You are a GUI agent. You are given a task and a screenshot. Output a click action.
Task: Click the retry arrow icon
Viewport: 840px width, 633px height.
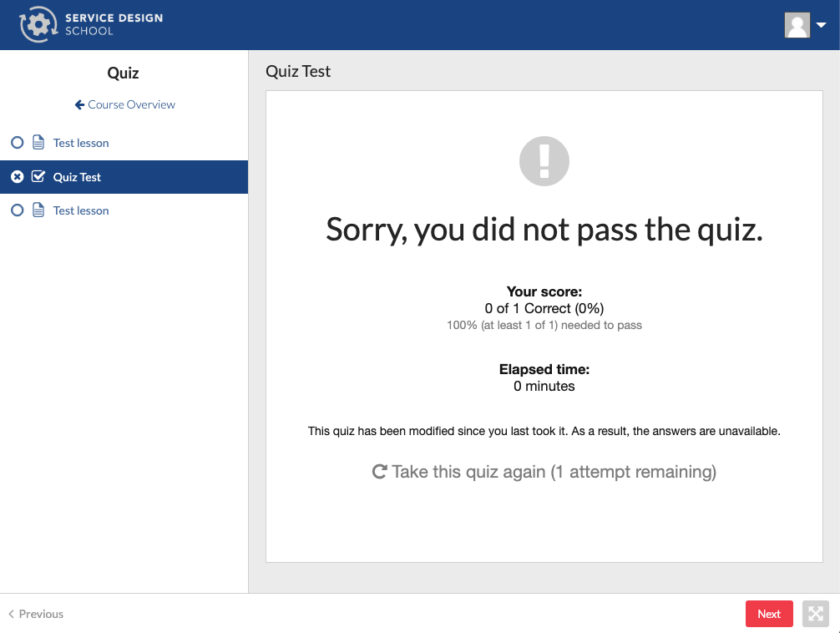pyautogui.click(x=379, y=472)
